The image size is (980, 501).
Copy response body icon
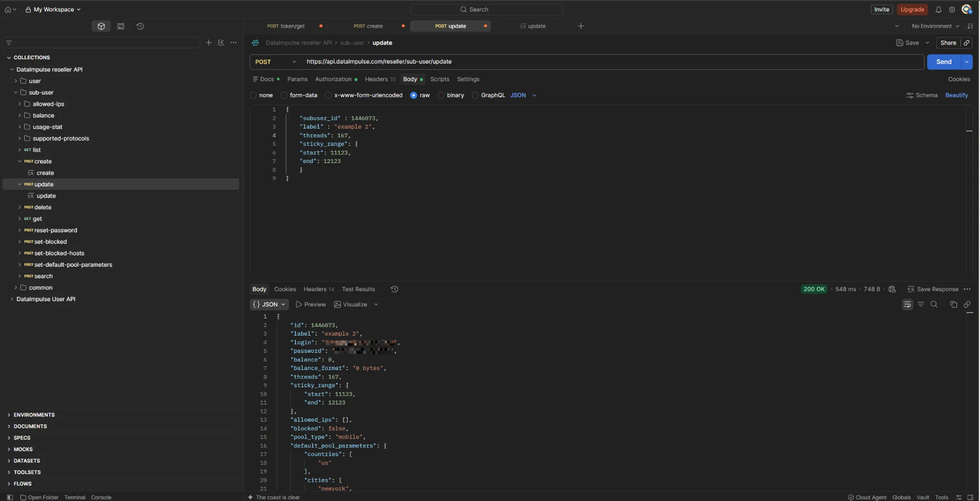pos(953,305)
